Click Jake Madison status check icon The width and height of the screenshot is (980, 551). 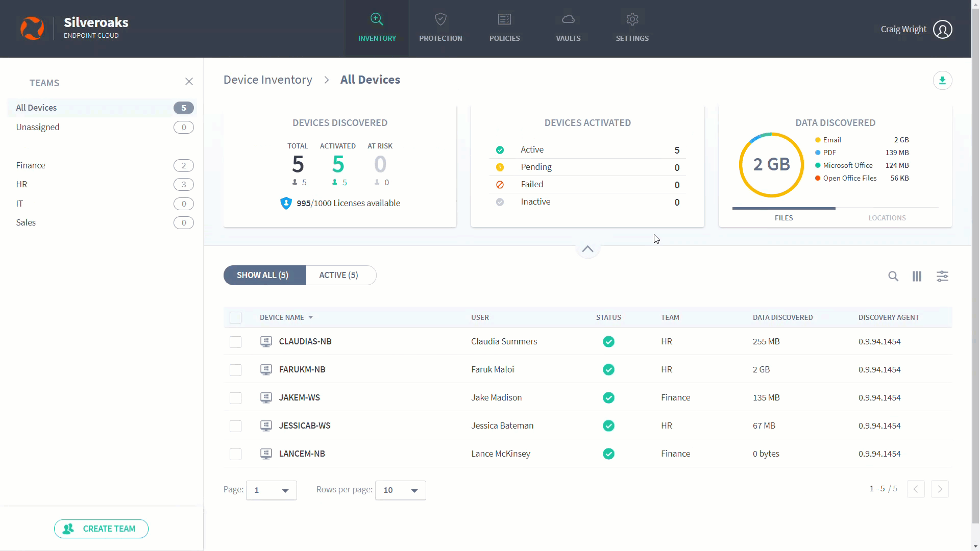tap(608, 397)
